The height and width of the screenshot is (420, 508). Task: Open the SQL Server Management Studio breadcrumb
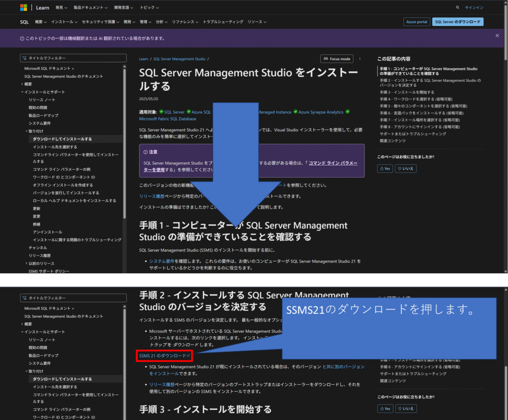(x=179, y=59)
